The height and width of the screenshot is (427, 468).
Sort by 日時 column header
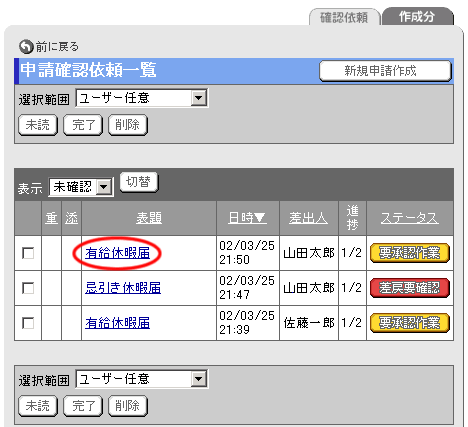(x=247, y=218)
